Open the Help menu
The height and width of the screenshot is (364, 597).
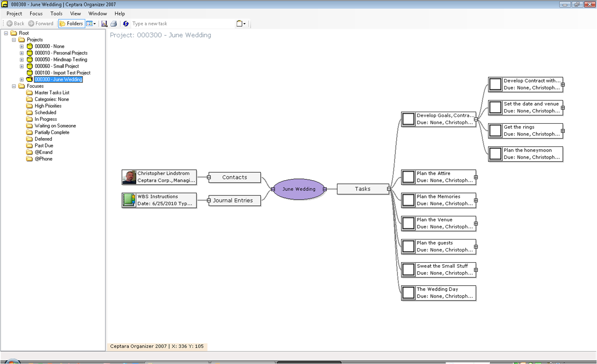pyautogui.click(x=120, y=14)
